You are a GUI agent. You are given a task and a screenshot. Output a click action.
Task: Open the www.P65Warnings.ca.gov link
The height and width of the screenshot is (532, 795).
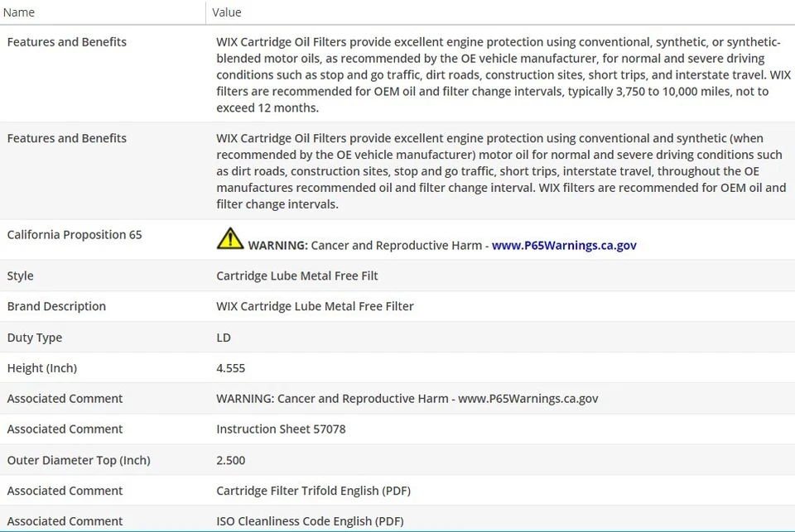(x=564, y=245)
